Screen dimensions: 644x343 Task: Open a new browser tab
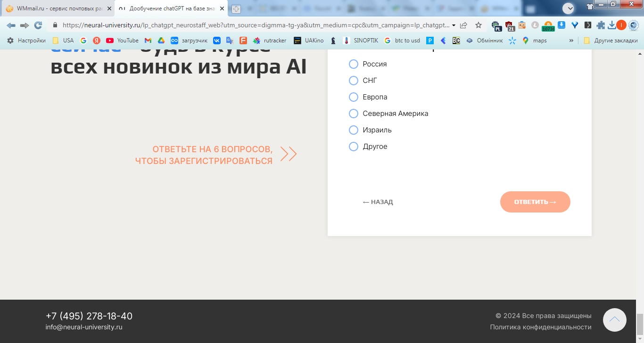click(x=236, y=9)
